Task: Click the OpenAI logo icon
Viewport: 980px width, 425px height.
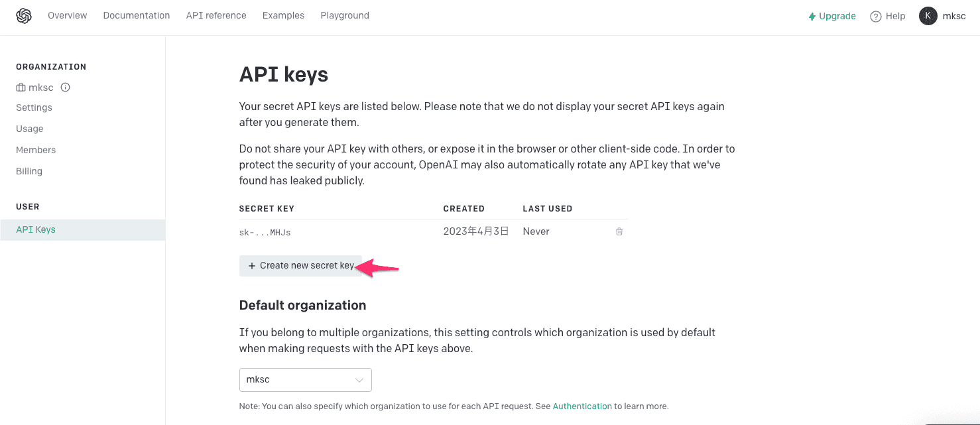Action: 24,16
